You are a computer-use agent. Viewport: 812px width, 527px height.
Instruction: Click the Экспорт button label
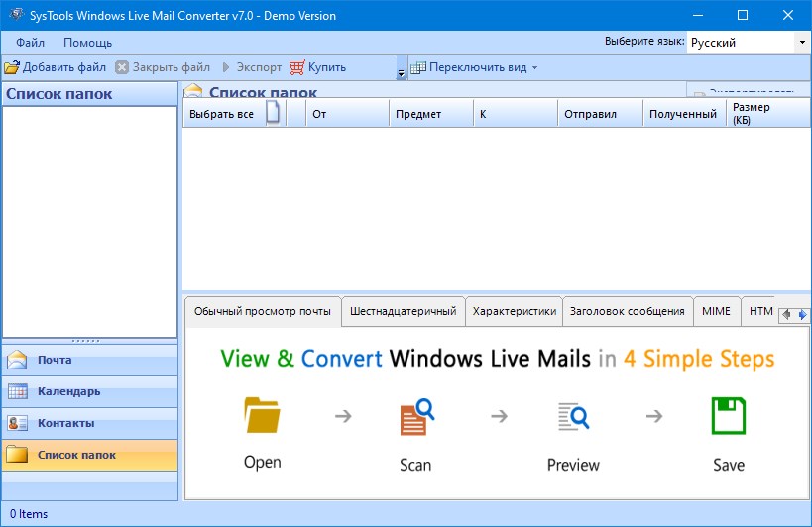click(x=259, y=67)
